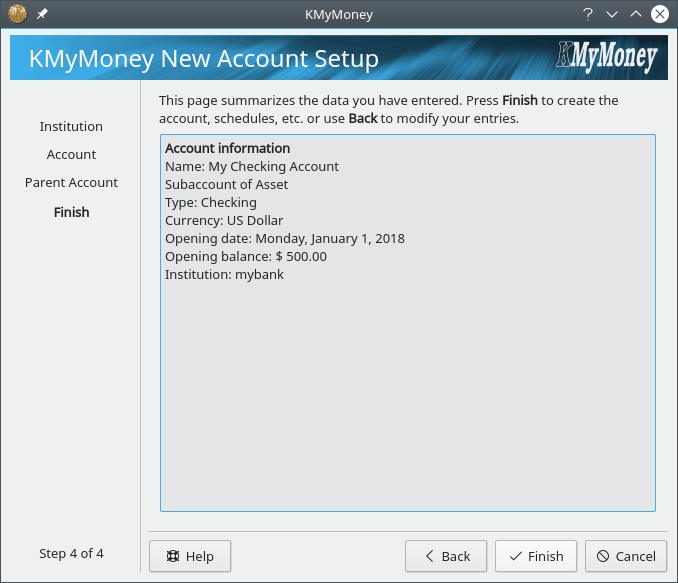Select the Finish step in the sidebar

(71, 212)
